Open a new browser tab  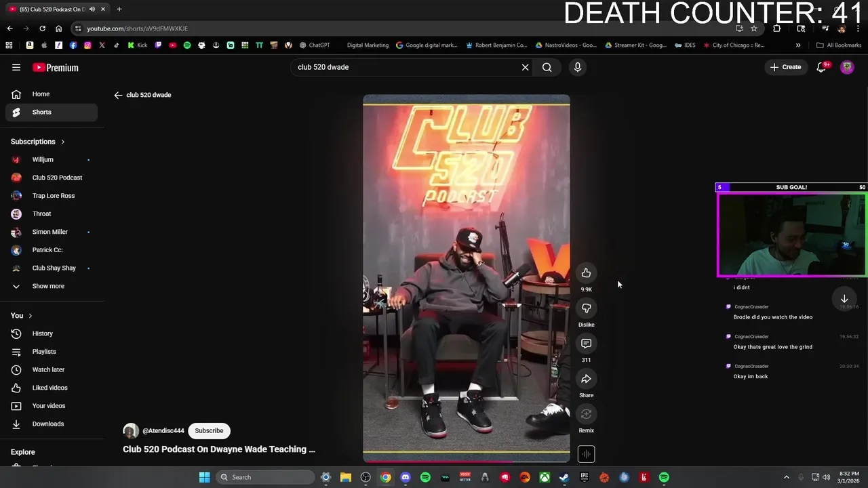[119, 9]
